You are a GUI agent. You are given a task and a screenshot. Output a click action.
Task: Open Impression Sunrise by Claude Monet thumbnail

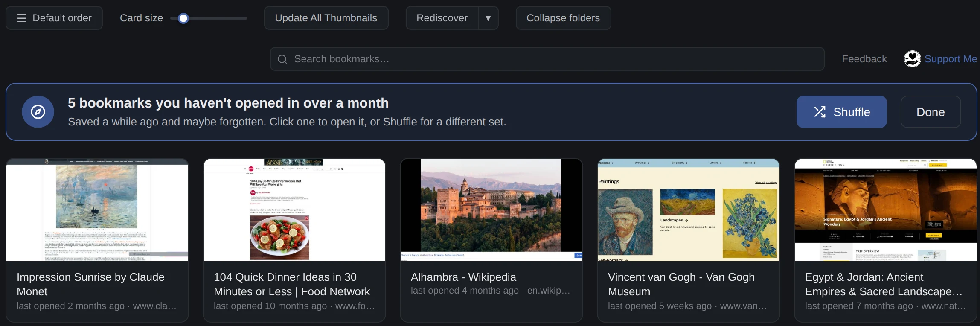[x=97, y=210]
